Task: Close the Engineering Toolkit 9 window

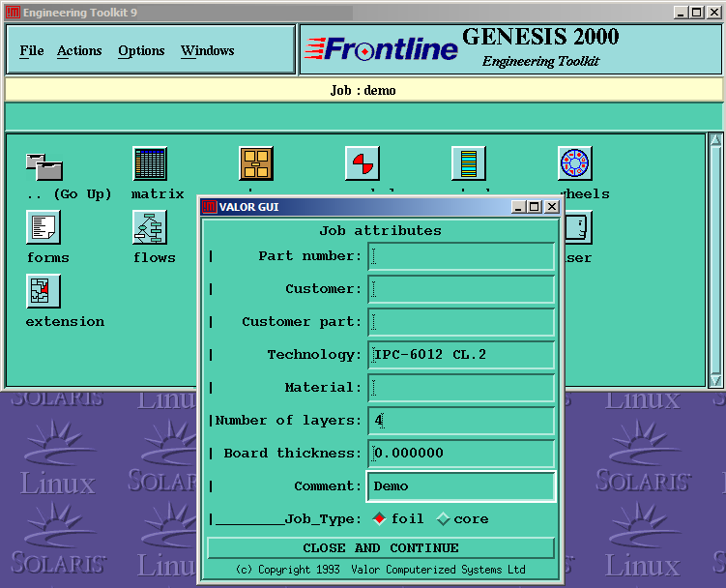Action: 714,13
